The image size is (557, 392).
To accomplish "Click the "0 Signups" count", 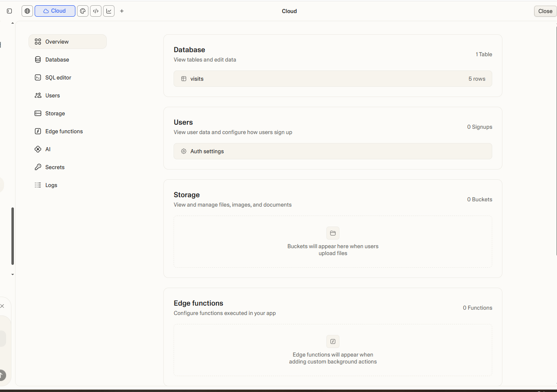I will coord(480,127).
